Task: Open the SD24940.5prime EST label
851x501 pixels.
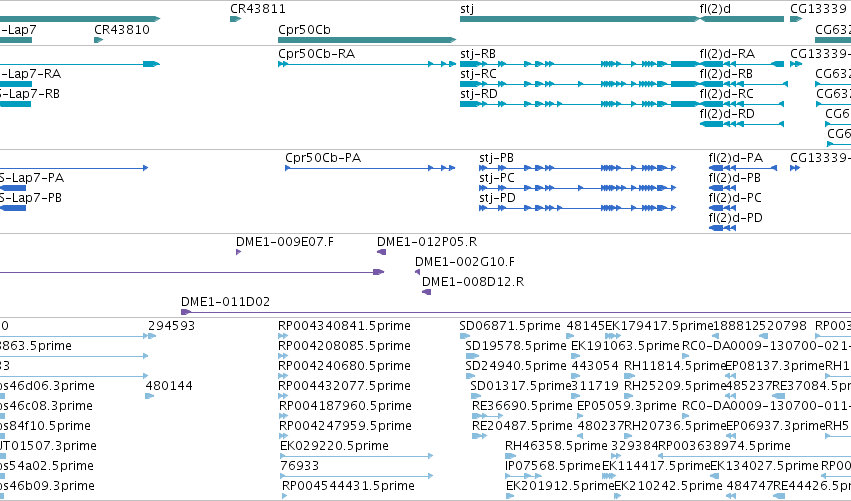Action: pos(516,366)
